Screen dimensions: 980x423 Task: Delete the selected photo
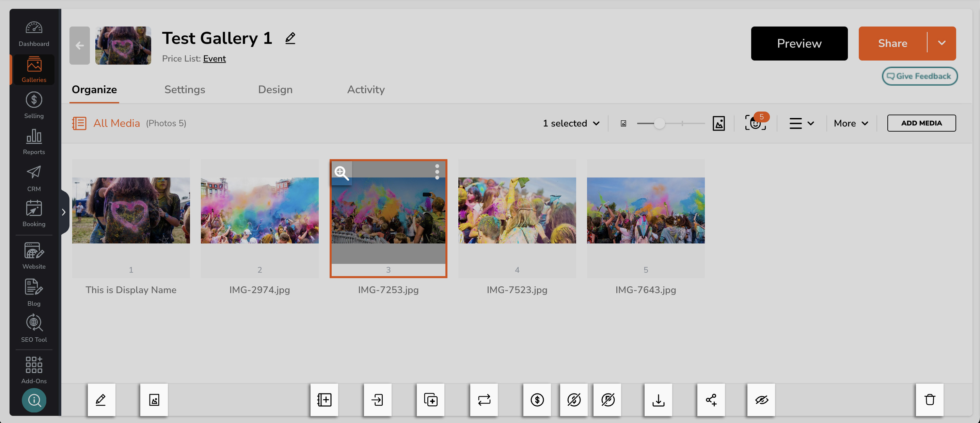tap(930, 400)
